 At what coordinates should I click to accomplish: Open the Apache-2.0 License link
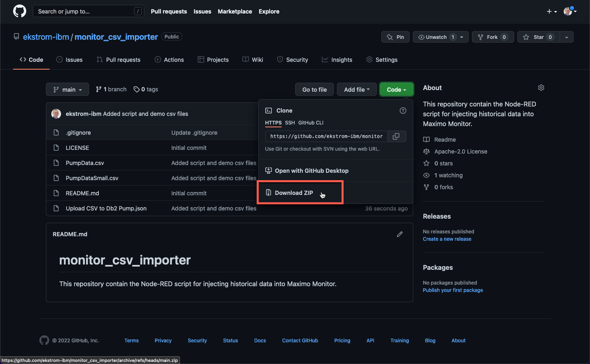pyautogui.click(x=455, y=151)
